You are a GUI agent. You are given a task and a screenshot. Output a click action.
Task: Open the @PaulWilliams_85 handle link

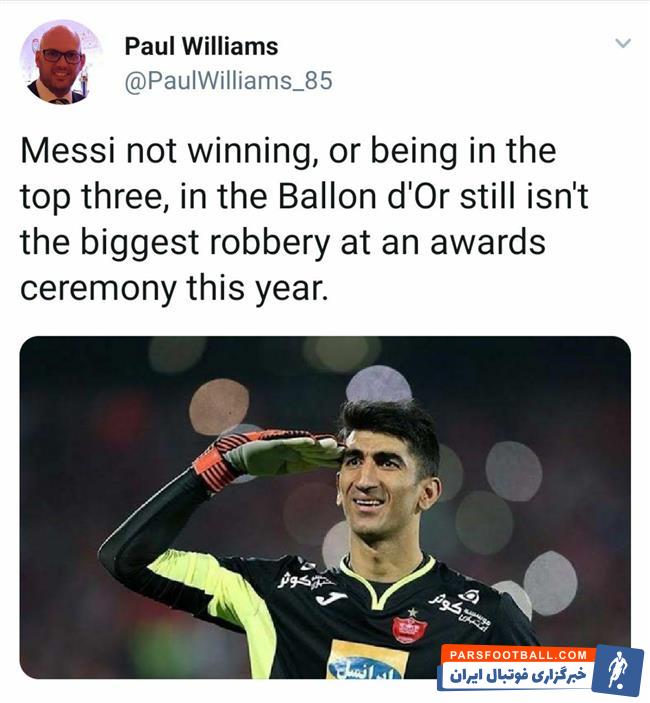(228, 81)
